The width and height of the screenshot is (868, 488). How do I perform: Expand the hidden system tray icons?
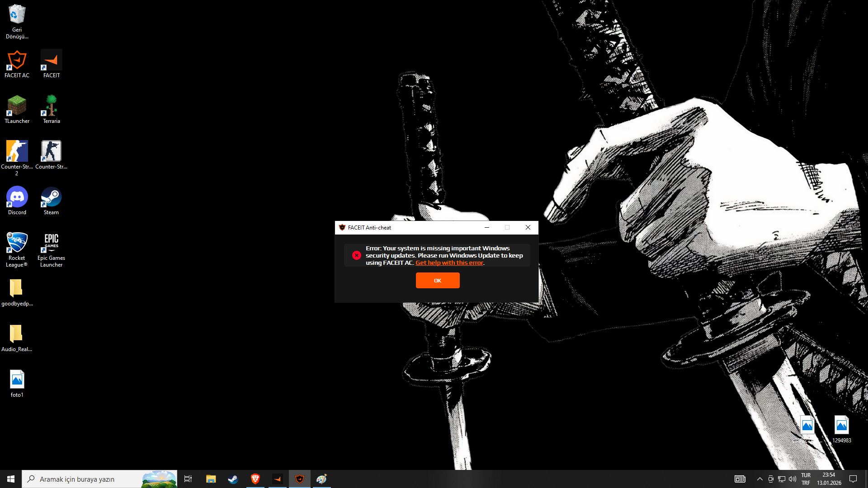759,479
